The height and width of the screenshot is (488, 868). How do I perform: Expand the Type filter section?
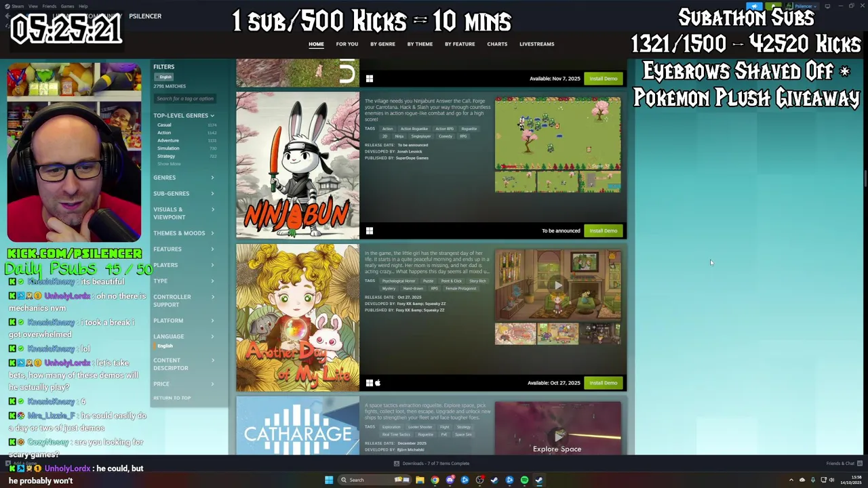pyautogui.click(x=183, y=281)
